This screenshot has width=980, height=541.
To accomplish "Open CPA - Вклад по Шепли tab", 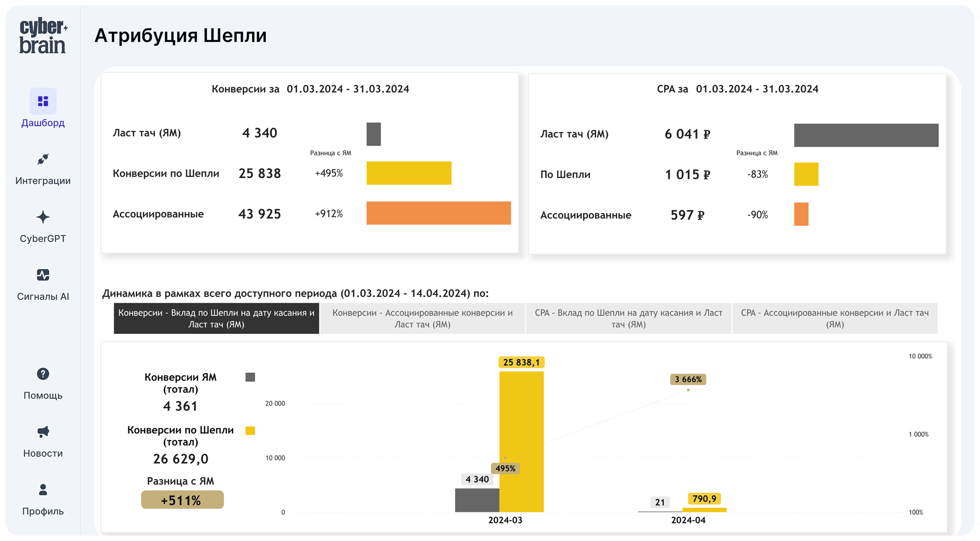I will pos(629,318).
